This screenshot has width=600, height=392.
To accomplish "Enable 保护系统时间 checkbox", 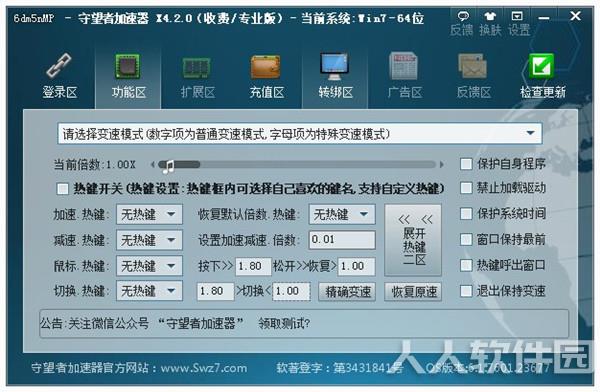I will pos(466,214).
